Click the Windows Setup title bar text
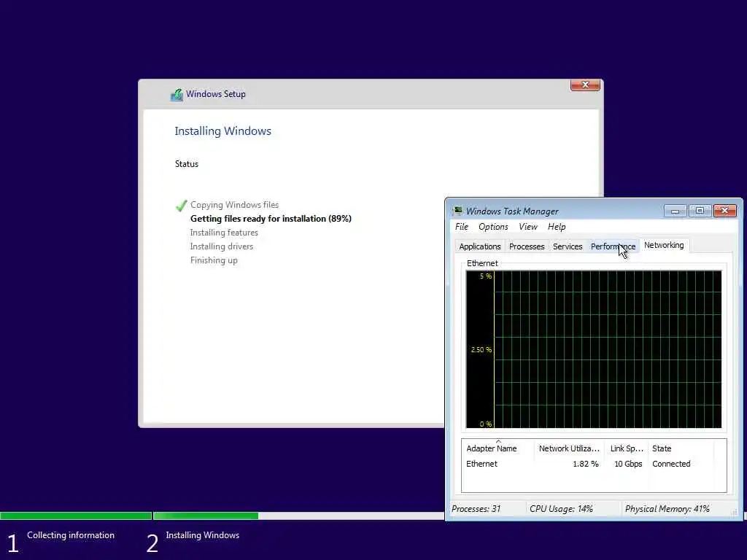The height and width of the screenshot is (560, 747). tap(215, 94)
